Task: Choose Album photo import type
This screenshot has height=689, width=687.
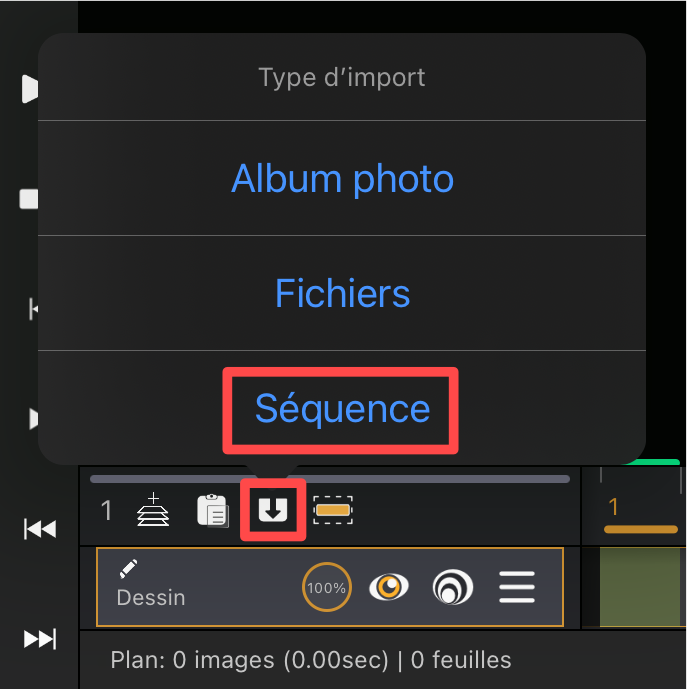Action: pos(342,178)
